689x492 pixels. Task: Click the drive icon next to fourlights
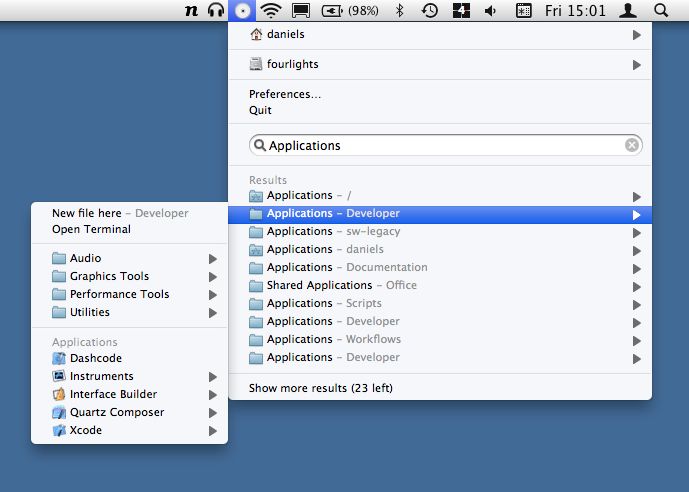point(256,64)
